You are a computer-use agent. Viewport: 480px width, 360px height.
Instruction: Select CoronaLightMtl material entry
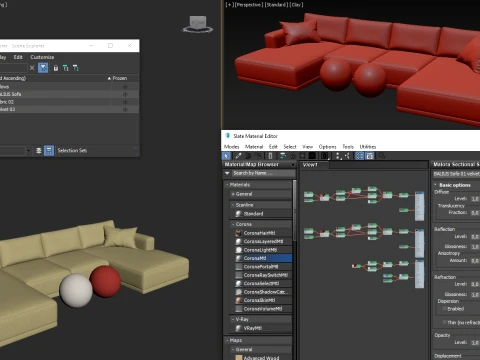coord(263,250)
